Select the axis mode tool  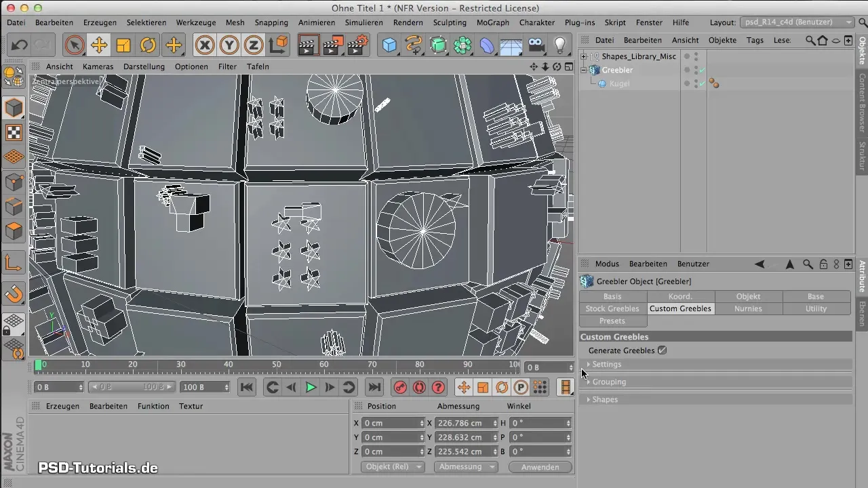pos(14,262)
